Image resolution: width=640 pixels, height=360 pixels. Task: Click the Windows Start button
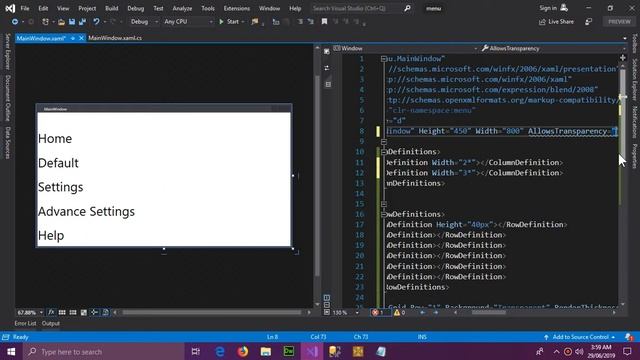click(x=11, y=351)
